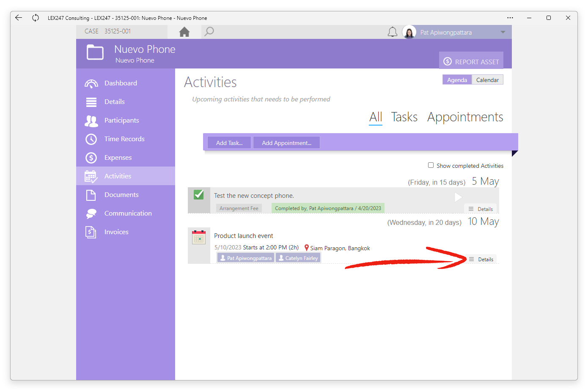Select the Appointments filter tab
This screenshot has height=391, width=588.
[x=465, y=117]
